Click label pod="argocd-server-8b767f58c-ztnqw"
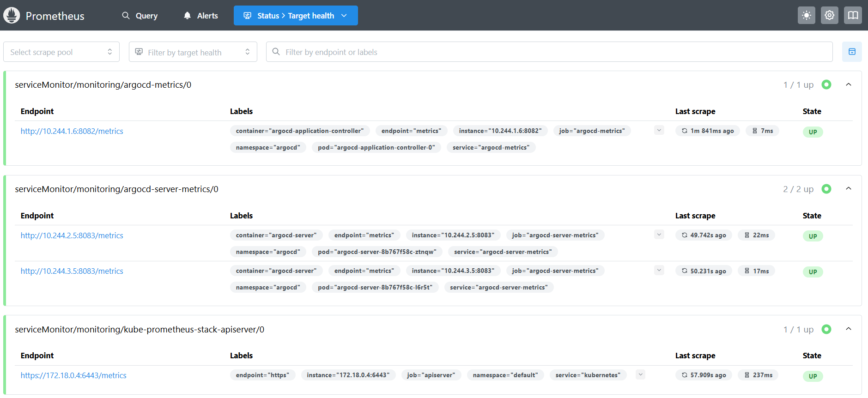 pyautogui.click(x=377, y=252)
